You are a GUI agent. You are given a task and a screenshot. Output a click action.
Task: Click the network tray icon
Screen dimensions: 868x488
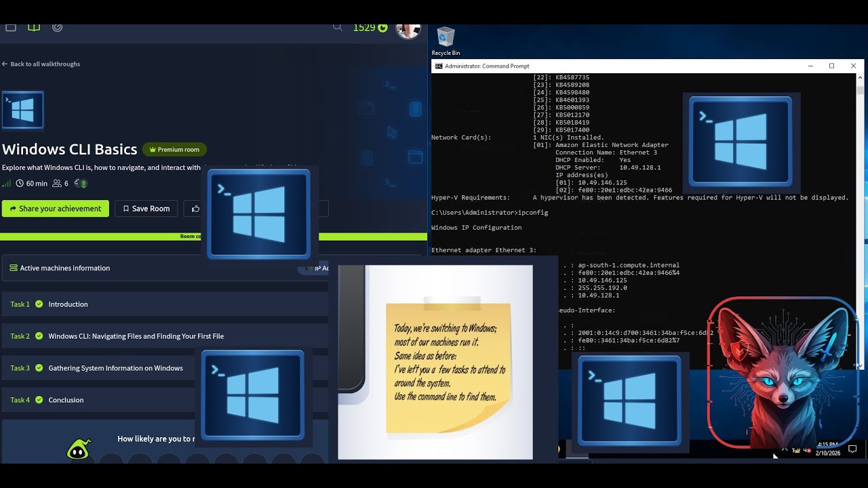pyautogui.click(x=797, y=450)
